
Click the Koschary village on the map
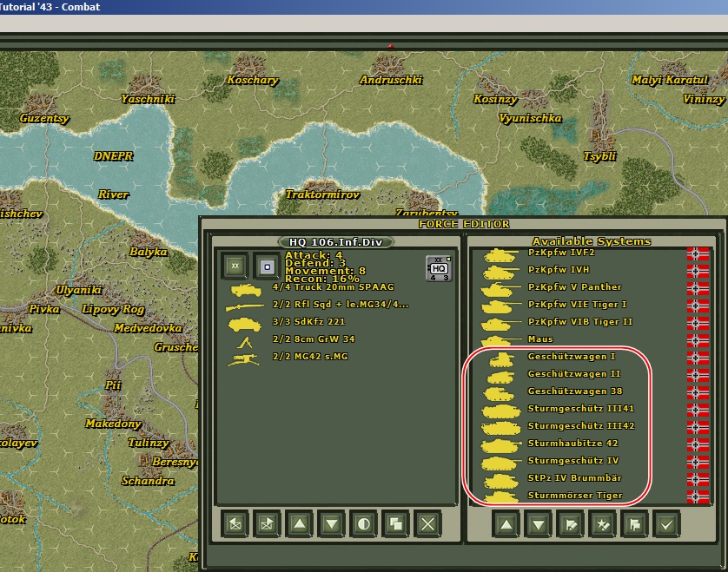(253, 80)
